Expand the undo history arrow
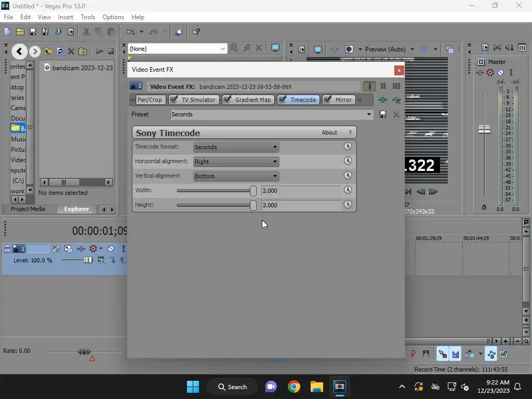Viewport: 532px width, 399px height. (141, 32)
